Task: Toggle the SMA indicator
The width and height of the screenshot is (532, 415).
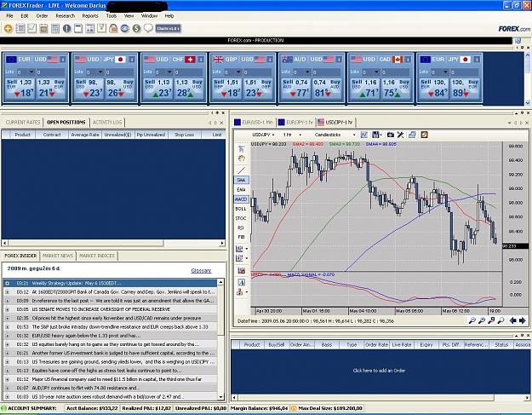Action: coord(241,180)
